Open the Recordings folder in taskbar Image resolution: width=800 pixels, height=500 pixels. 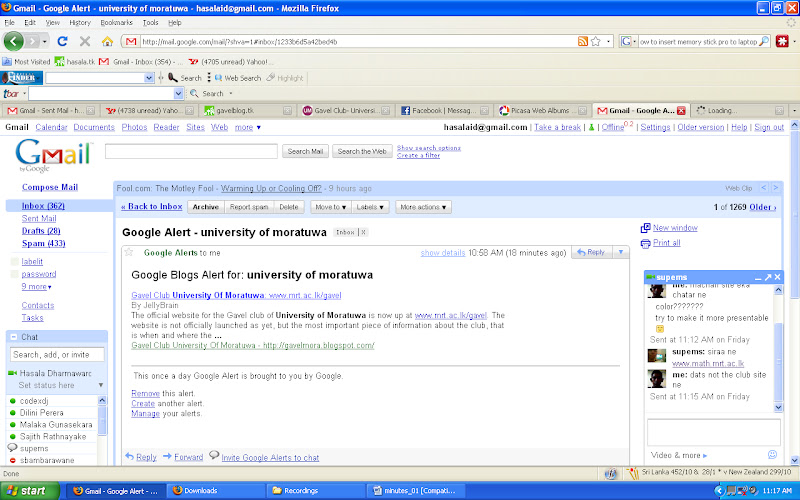click(316, 491)
